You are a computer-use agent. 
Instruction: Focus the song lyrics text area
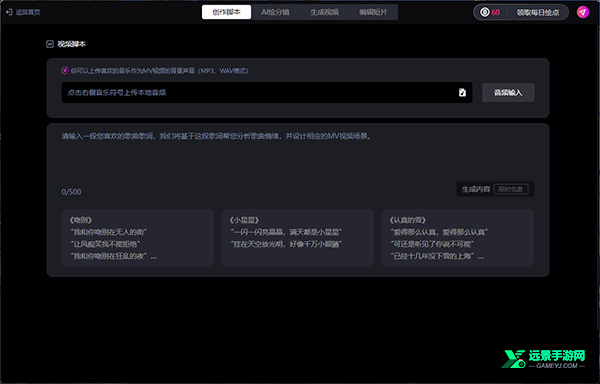[x=298, y=157]
